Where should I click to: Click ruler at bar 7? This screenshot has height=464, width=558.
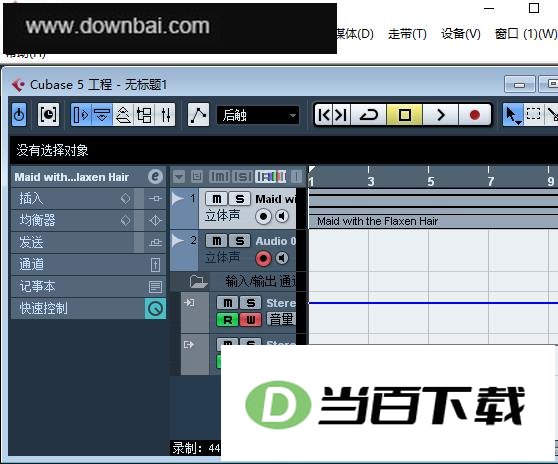pyautogui.click(x=490, y=181)
